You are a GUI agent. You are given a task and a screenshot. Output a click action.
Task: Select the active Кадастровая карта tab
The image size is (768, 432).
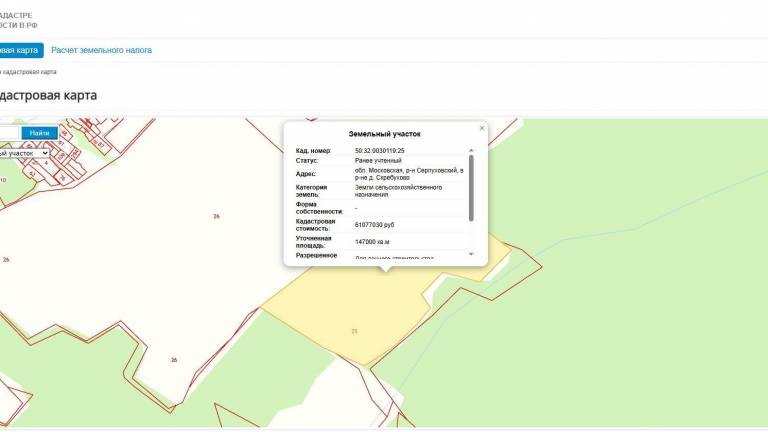[x=20, y=50]
